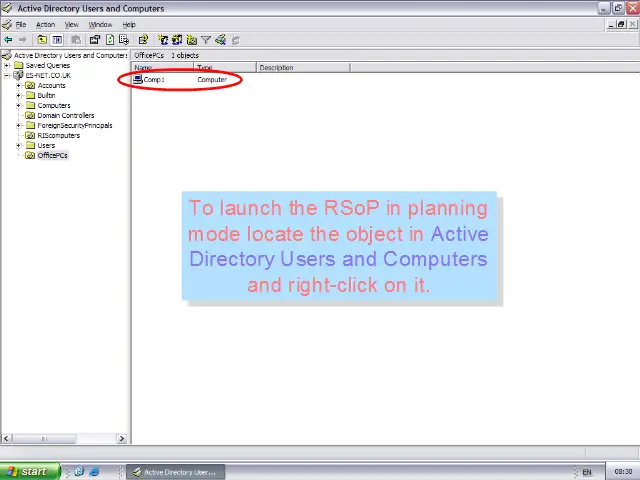This screenshot has height=480, width=640.
Task: Click the ES-NET.CO.UK domain icon
Action: point(18,75)
